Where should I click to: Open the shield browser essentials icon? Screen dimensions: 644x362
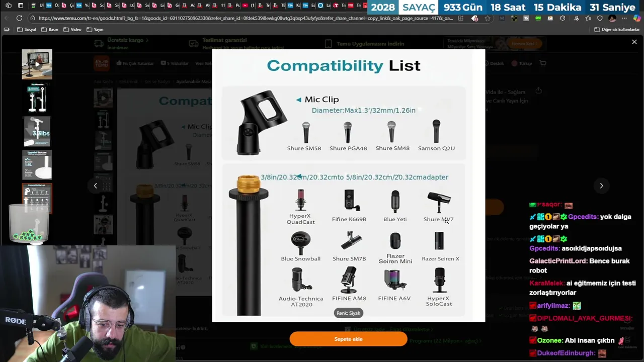point(600,18)
